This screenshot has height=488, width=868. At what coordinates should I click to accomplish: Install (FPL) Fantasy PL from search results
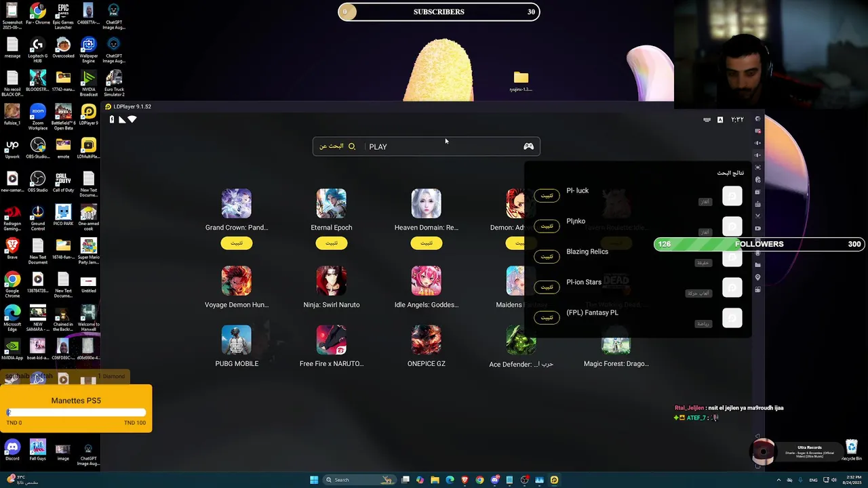coord(547,317)
